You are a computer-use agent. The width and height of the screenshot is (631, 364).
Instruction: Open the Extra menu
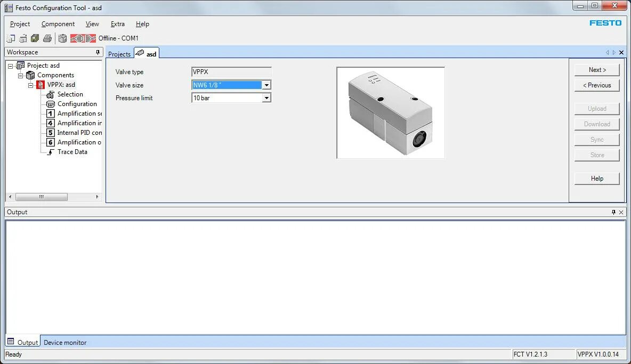tap(117, 24)
